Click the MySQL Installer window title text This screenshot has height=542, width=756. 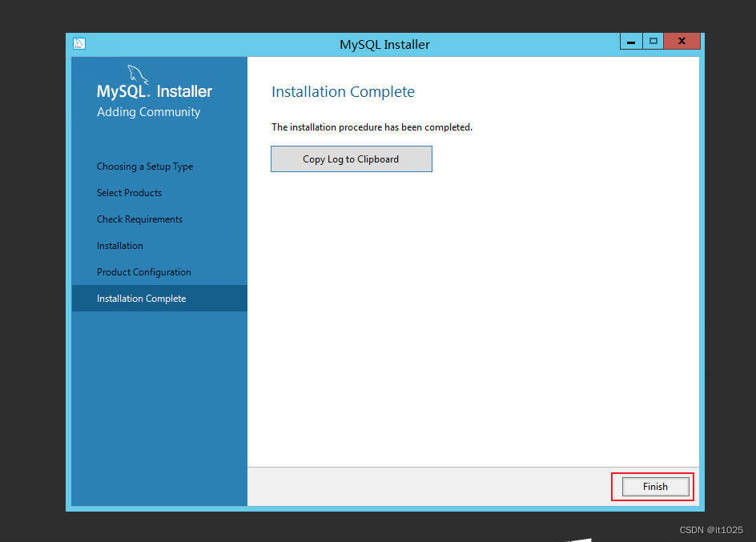coord(384,44)
